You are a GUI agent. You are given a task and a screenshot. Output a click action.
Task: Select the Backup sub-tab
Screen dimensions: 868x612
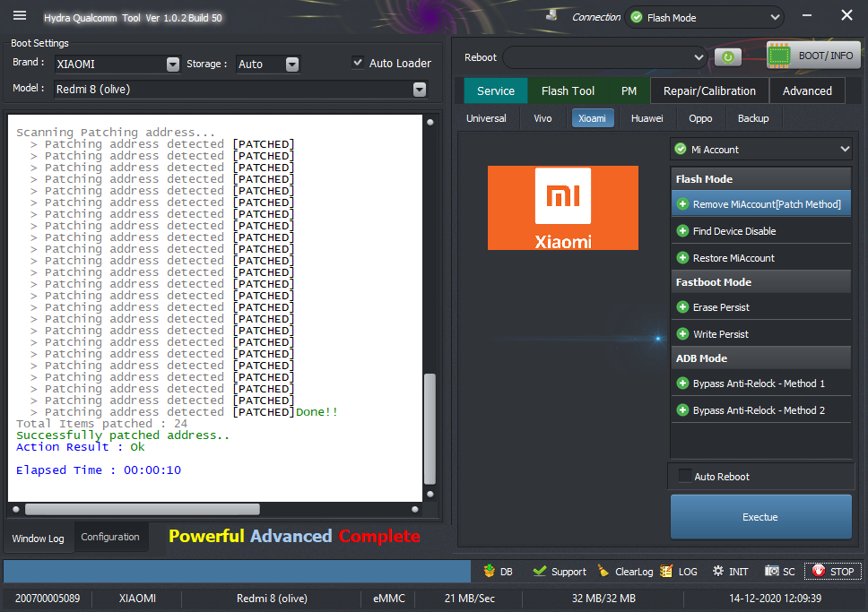[x=753, y=118]
